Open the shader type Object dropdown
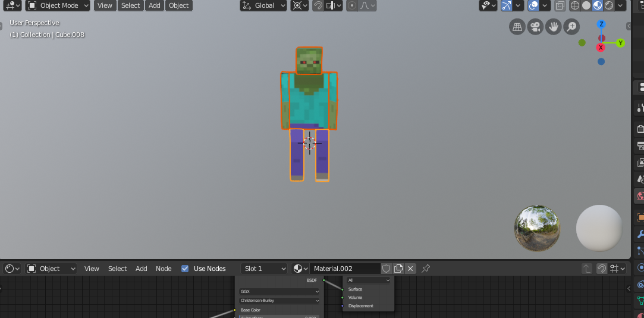This screenshot has width=644, height=318. pyautogui.click(x=51, y=269)
